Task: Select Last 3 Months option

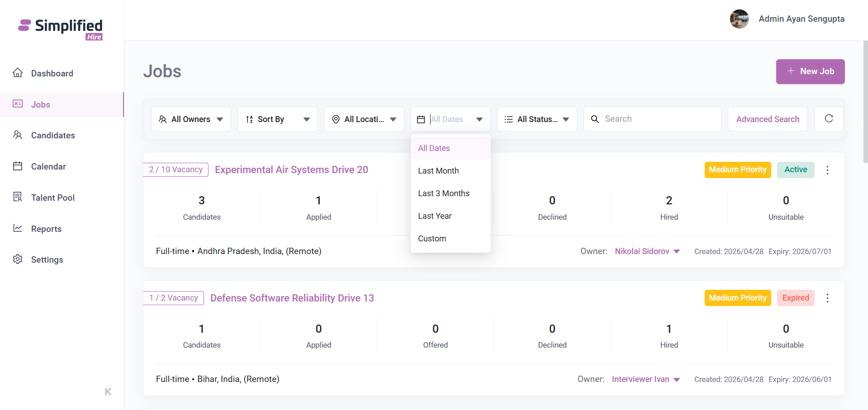Action: [x=451, y=193]
